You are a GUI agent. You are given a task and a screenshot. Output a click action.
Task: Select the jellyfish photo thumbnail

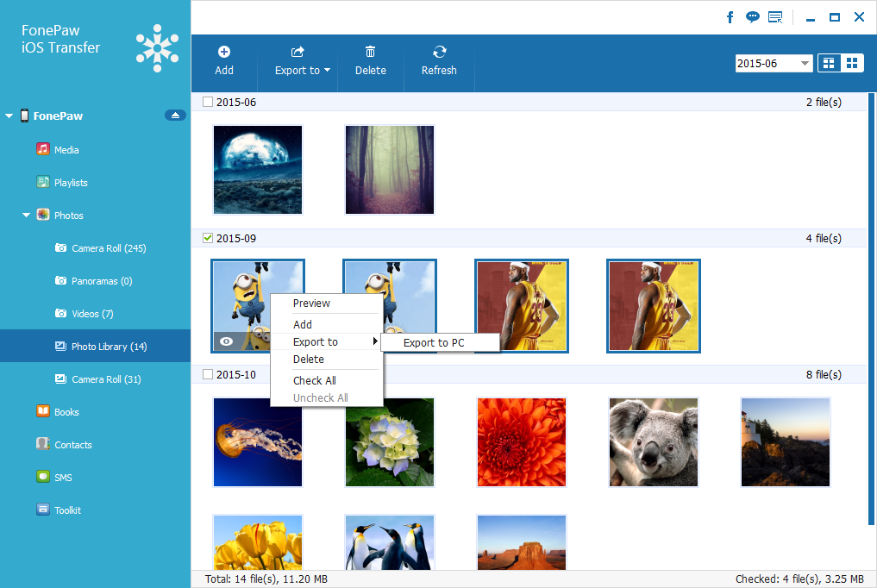258,442
